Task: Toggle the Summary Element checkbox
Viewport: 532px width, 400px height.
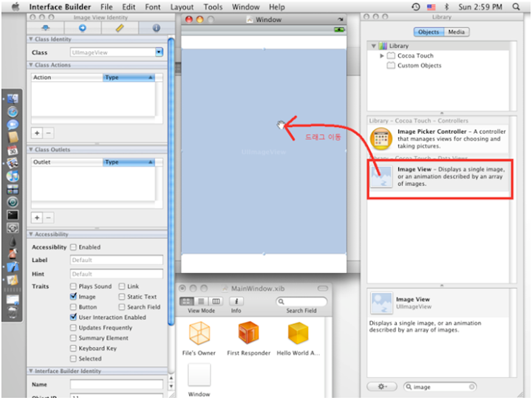Action: (x=73, y=338)
